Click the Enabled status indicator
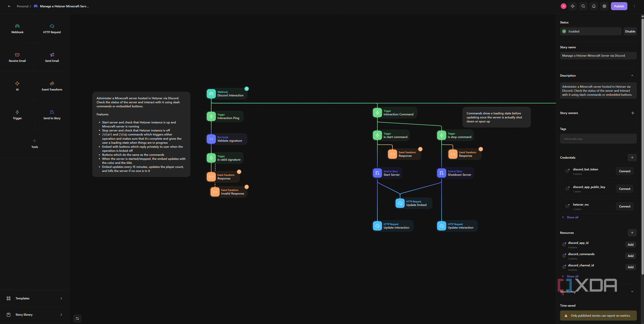The height and width of the screenshot is (324, 644). (591, 31)
